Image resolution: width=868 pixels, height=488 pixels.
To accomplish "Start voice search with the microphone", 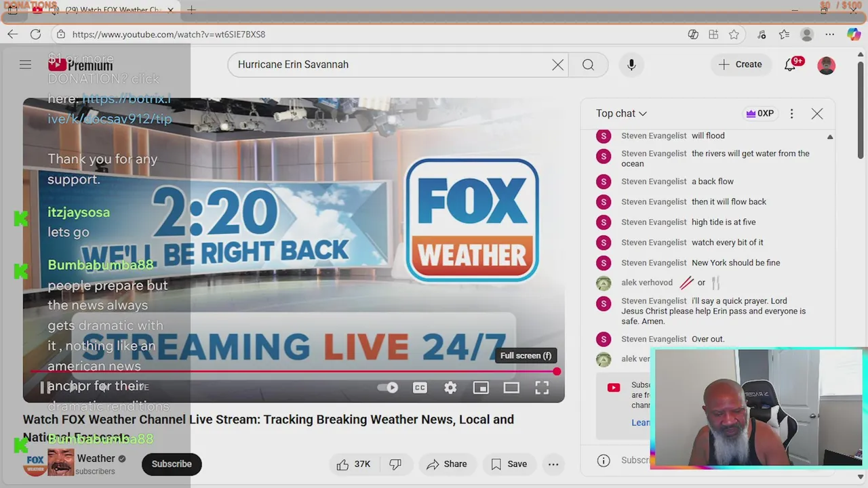I will coord(631,64).
